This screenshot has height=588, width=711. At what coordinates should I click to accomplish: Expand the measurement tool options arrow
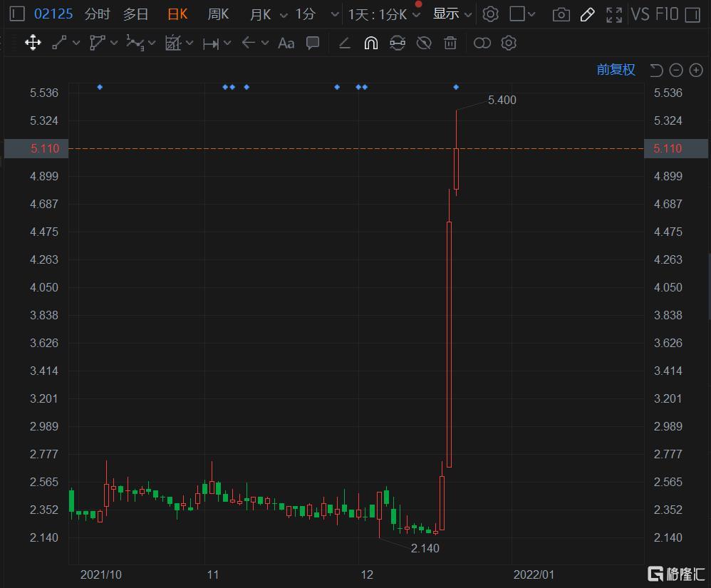228,43
